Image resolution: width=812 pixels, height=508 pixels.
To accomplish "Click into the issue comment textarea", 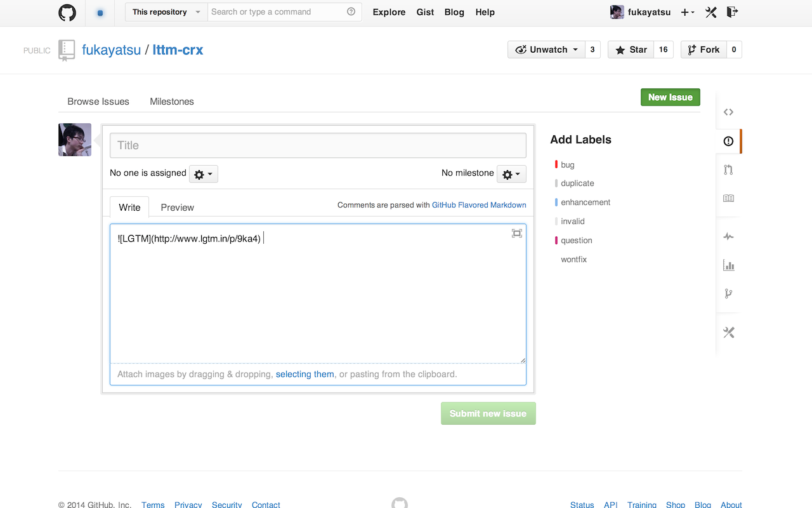I will 318,293.
